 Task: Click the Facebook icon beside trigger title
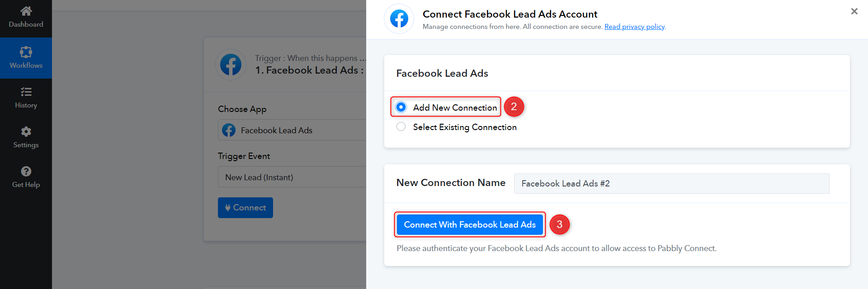[231, 65]
